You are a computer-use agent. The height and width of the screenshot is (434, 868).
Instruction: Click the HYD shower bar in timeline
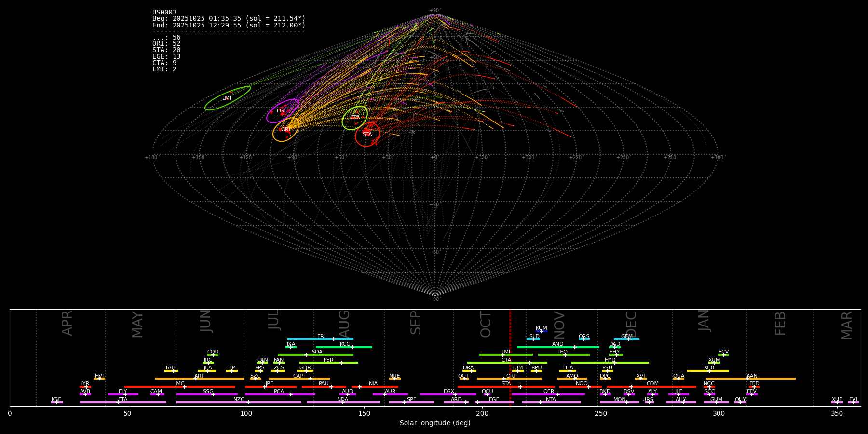coord(610,363)
